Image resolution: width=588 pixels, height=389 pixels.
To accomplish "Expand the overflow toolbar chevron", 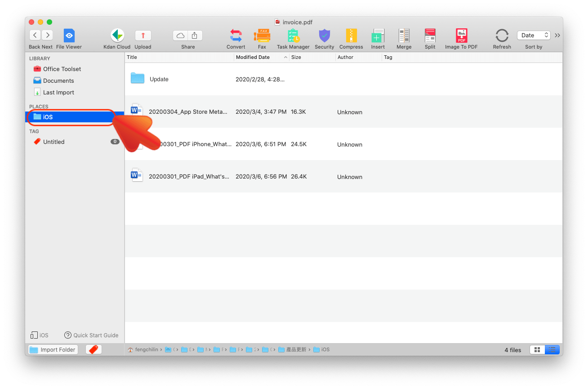I will pos(557,35).
